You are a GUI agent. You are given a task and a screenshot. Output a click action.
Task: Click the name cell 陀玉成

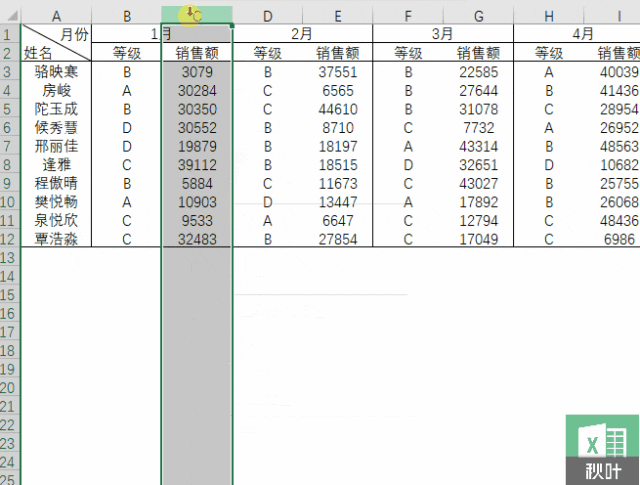point(56,109)
